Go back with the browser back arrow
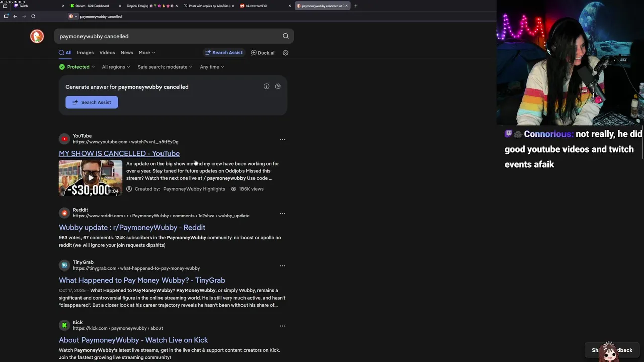 point(15,16)
